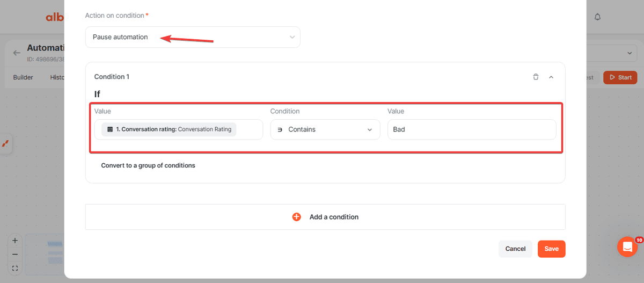The height and width of the screenshot is (283, 644).
Task: Open the Contains condition dropdown
Action: [325, 129]
